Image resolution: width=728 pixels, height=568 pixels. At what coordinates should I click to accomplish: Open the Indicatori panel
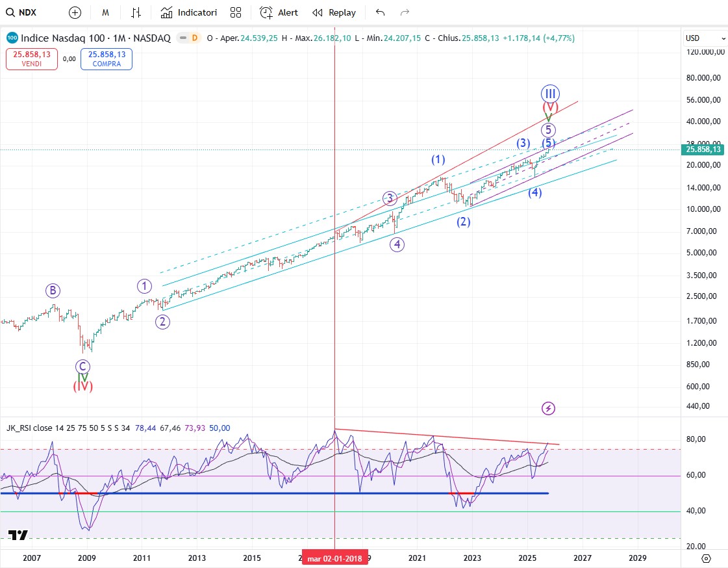189,12
